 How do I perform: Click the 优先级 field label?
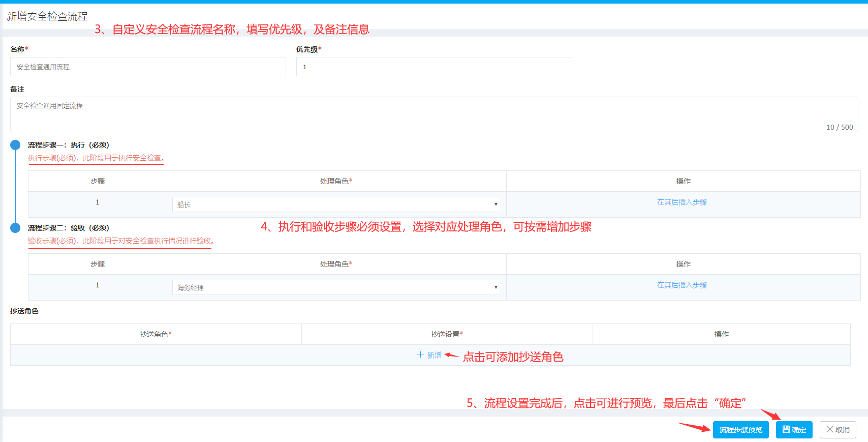click(309, 49)
